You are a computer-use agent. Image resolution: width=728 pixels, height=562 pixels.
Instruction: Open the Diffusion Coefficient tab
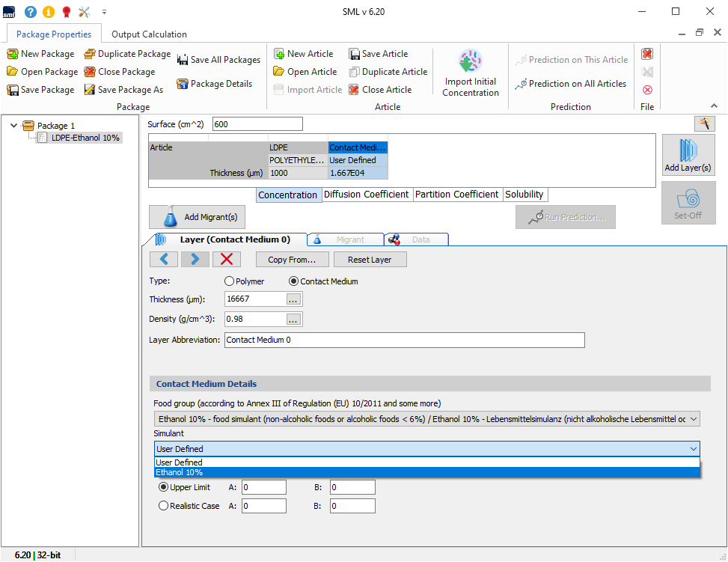[366, 195]
